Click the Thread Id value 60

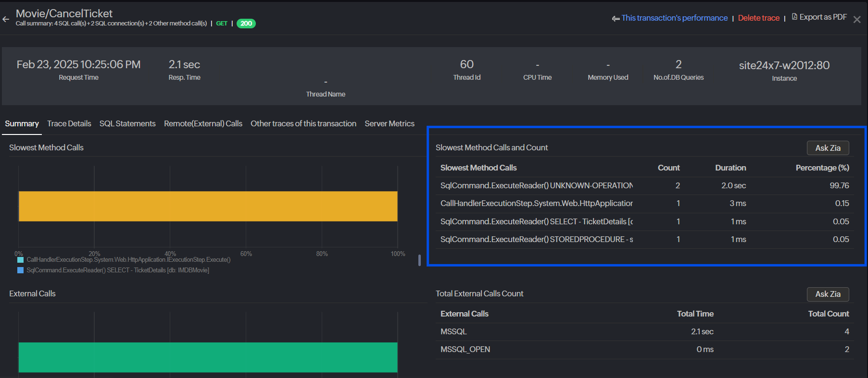(467, 64)
